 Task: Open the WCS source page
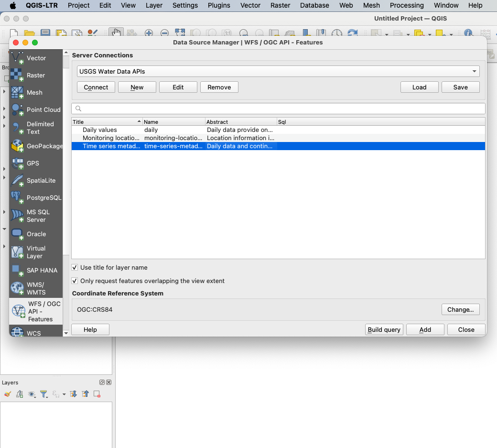coord(36,332)
